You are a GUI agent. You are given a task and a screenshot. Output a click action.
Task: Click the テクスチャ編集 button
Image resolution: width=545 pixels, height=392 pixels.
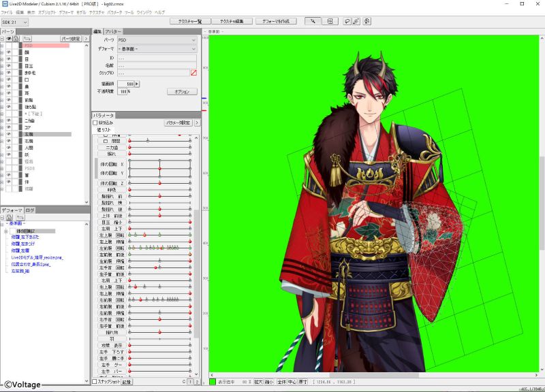(x=232, y=21)
